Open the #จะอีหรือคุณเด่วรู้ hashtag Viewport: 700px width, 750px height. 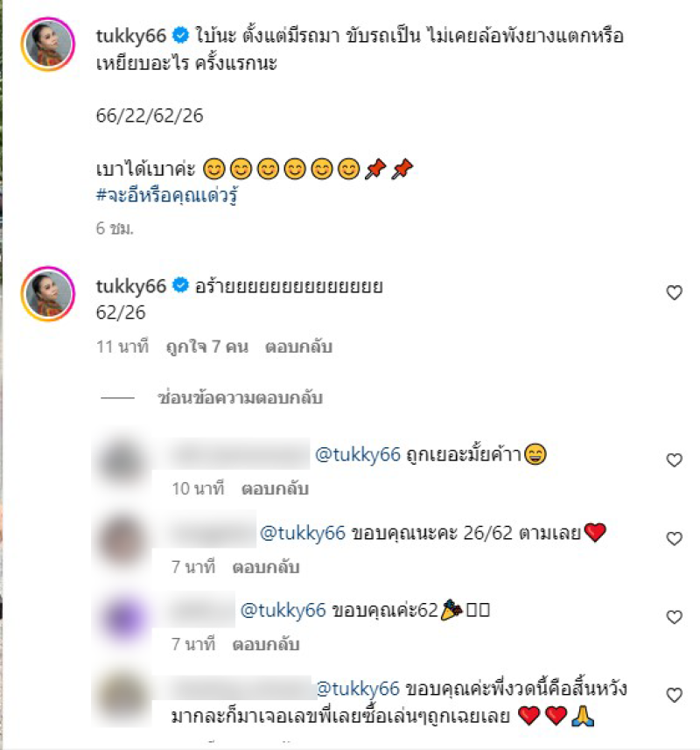pyautogui.click(x=167, y=195)
